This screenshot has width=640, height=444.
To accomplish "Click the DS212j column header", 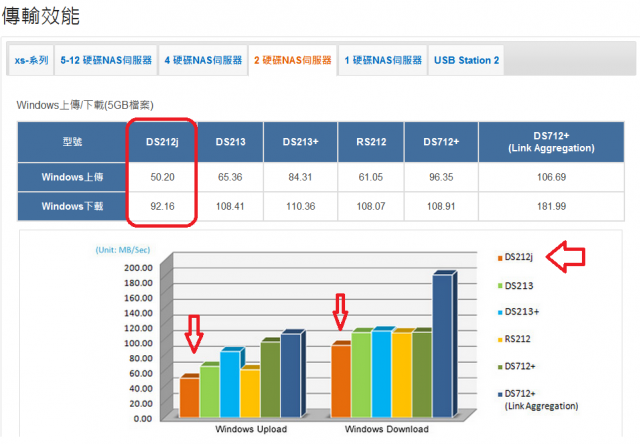I will tap(162, 142).
